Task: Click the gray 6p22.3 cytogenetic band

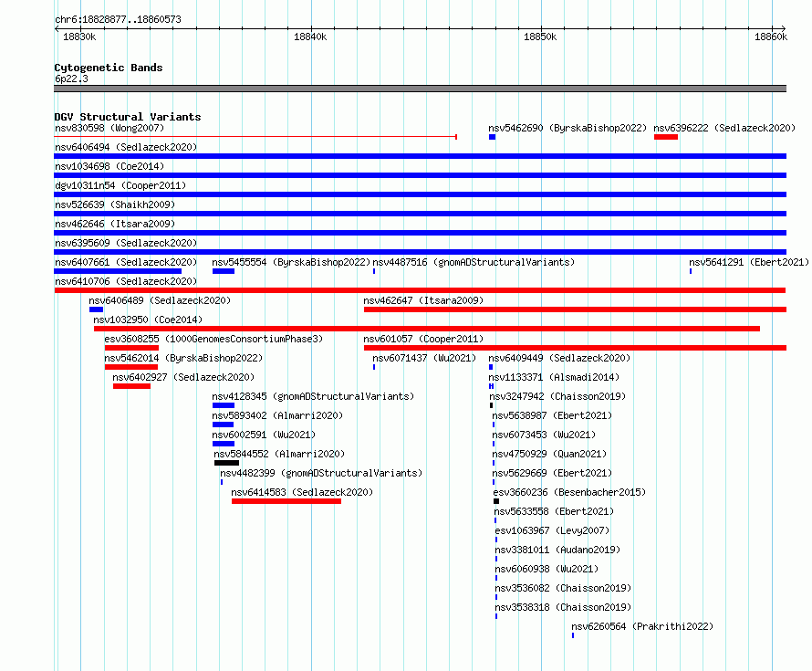Action: click(x=420, y=89)
